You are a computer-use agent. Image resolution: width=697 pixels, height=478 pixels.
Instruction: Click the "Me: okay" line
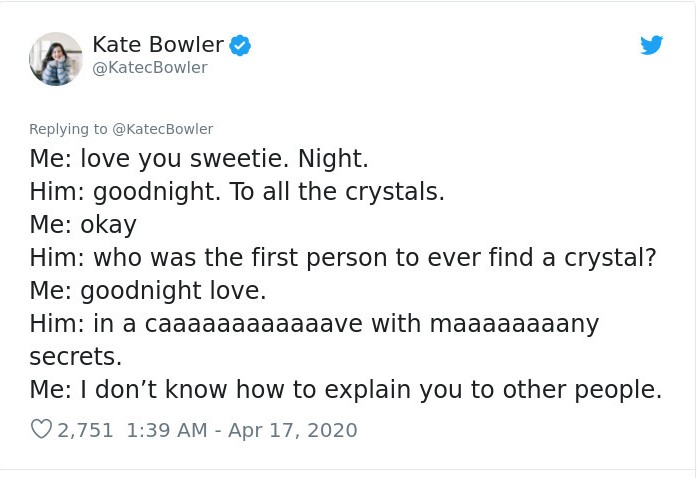83,225
